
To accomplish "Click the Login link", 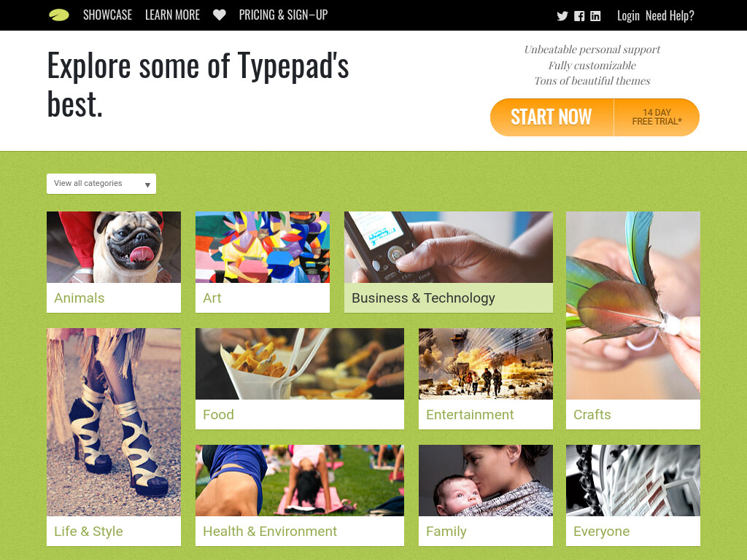I will pyautogui.click(x=628, y=16).
